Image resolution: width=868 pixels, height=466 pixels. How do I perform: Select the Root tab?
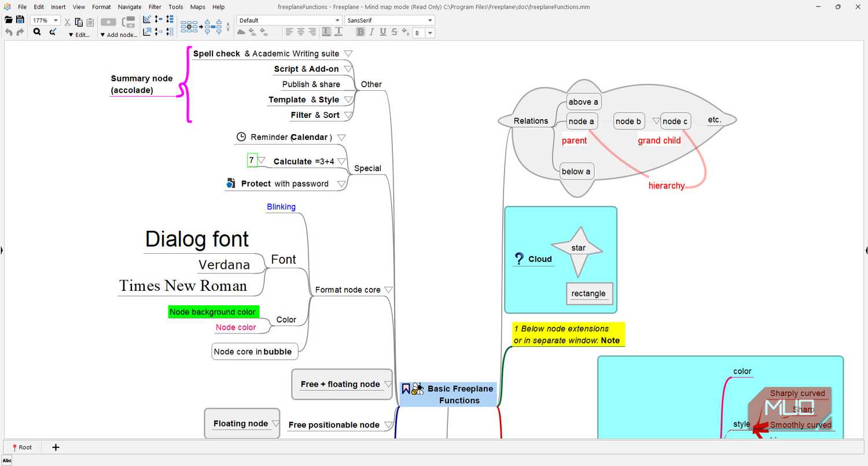22,447
